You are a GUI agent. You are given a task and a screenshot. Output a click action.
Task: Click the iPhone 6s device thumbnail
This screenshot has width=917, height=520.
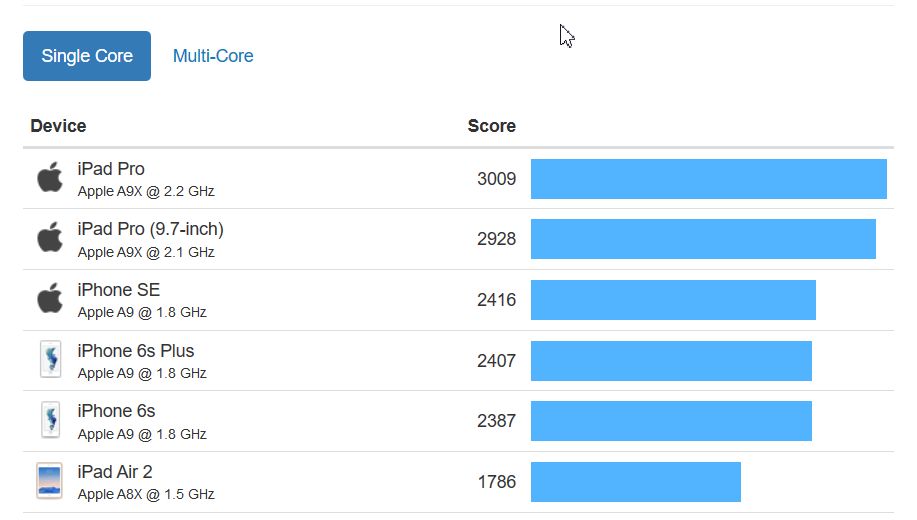[x=50, y=419]
